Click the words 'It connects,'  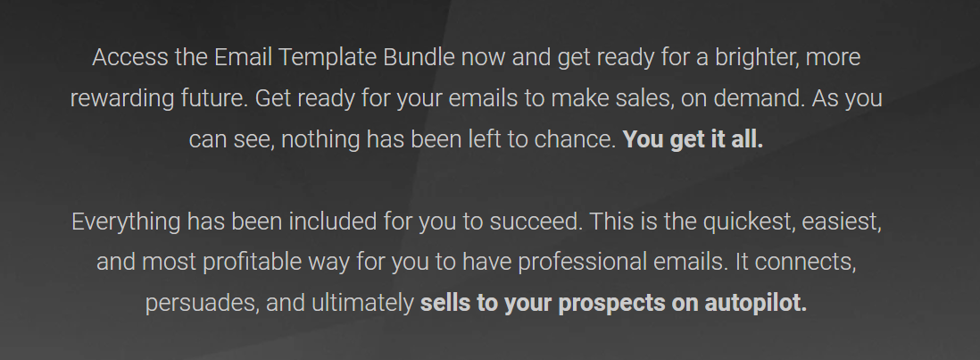[795, 263]
